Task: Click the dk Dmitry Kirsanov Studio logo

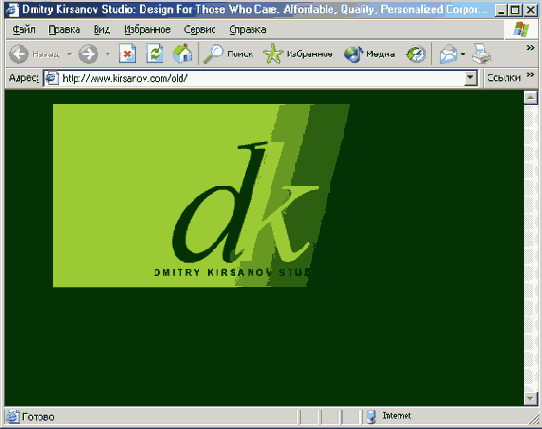Action: tap(201, 195)
